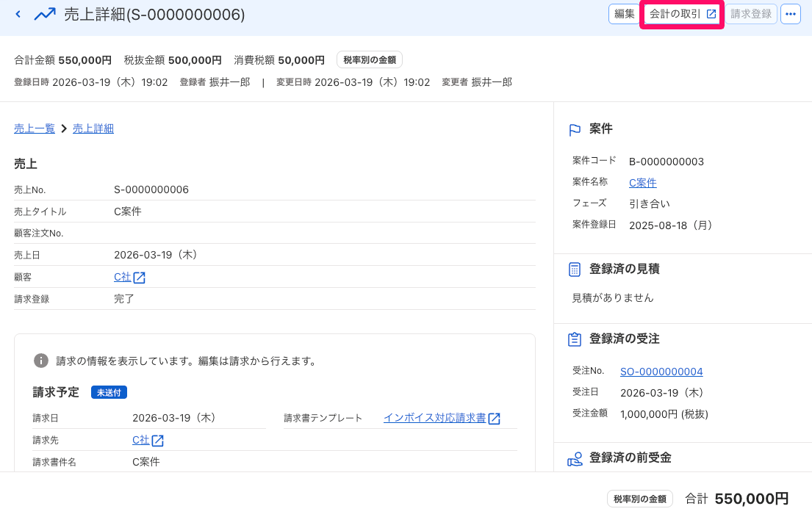Click the flag icon beside 案件

tap(575, 129)
